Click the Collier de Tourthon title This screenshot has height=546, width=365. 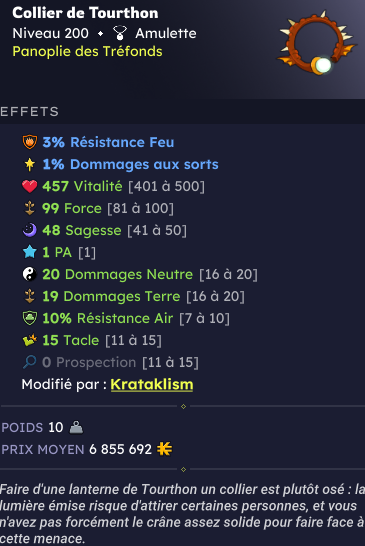[x=85, y=13]
